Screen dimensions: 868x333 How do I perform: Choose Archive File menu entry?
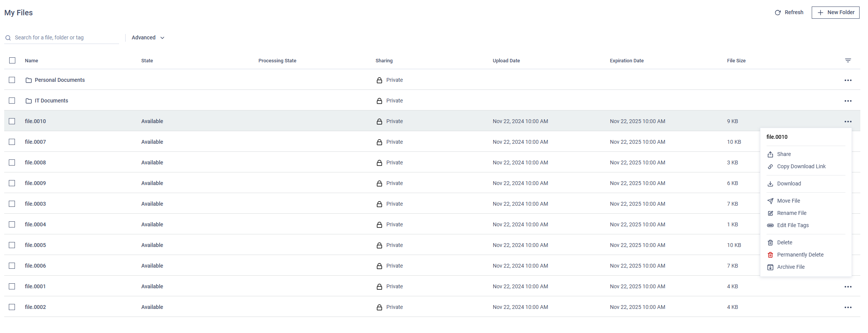806,267
